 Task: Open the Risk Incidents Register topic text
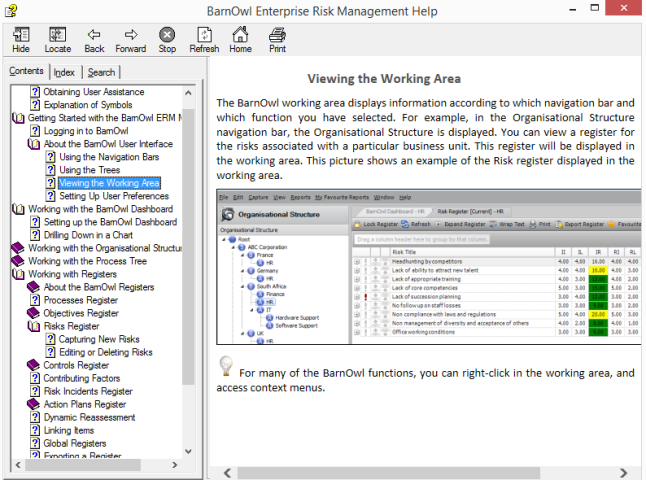[x=88, y=391]
